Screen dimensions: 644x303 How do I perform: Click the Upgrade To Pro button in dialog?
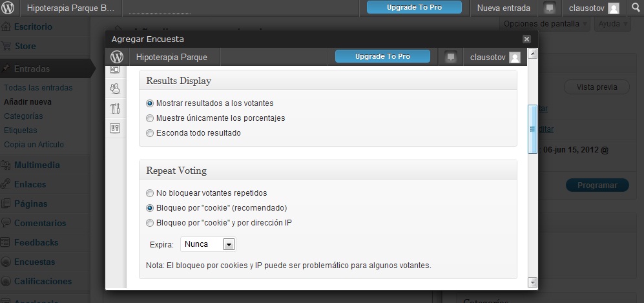point(382,57)
